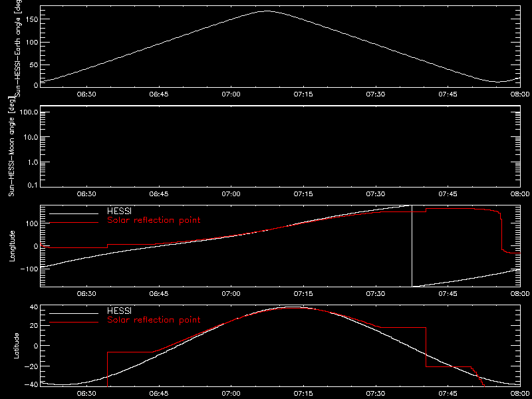Click the 100 tick on Earth angle axis
532x399 pixels.
(x=31, y=42)
